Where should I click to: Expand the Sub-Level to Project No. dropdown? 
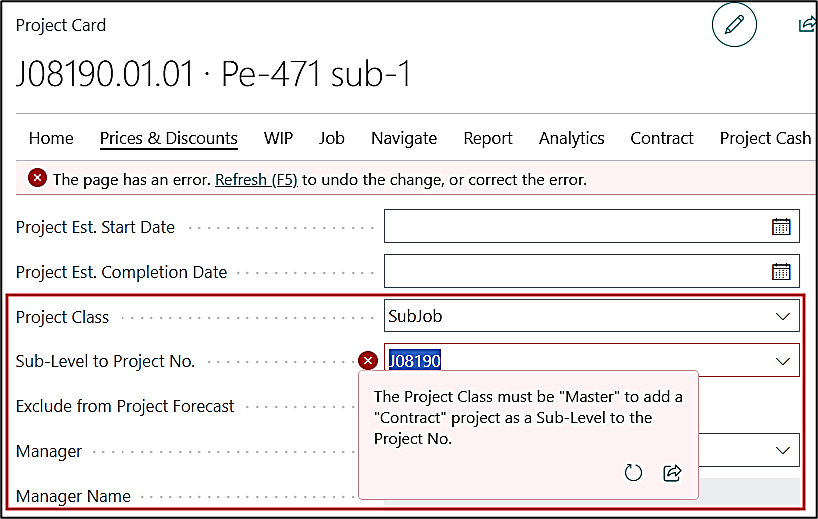point(782,361)
